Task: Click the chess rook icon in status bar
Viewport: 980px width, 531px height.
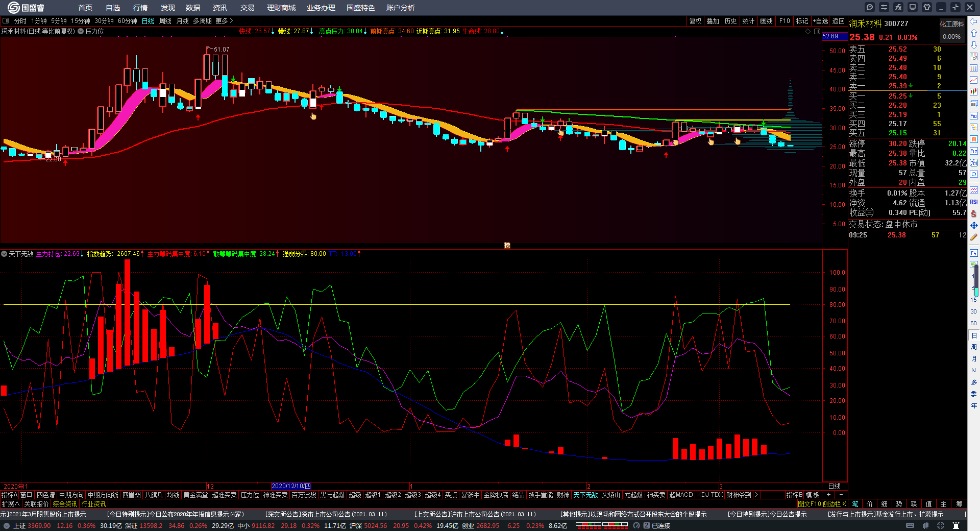Action: pyautogui.click(x=956, y=525)
